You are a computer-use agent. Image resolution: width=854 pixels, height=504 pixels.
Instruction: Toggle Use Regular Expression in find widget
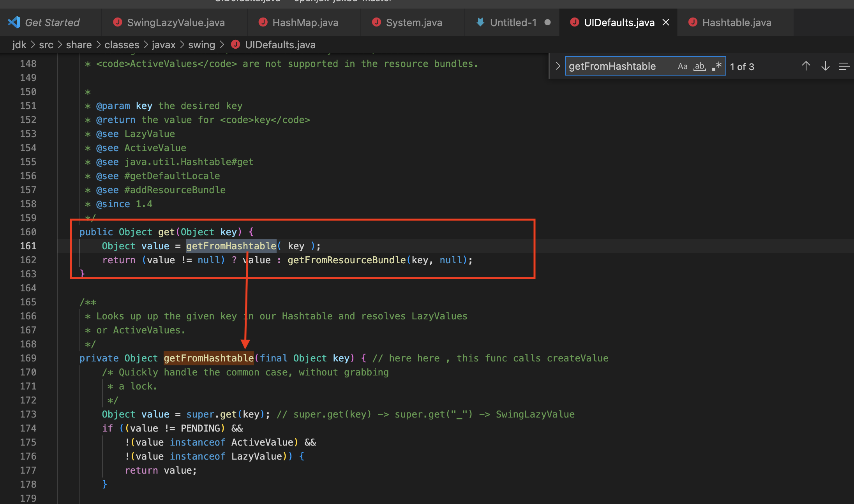(717, 66)
